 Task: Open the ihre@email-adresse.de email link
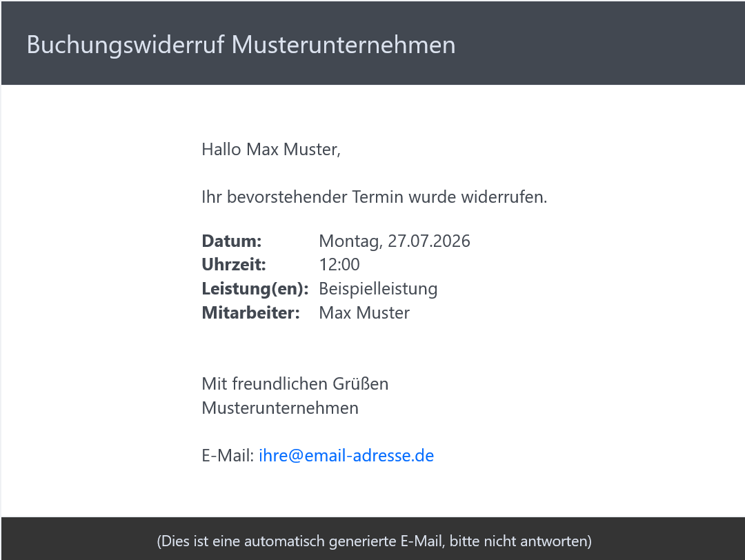click(x=346, y=455)
